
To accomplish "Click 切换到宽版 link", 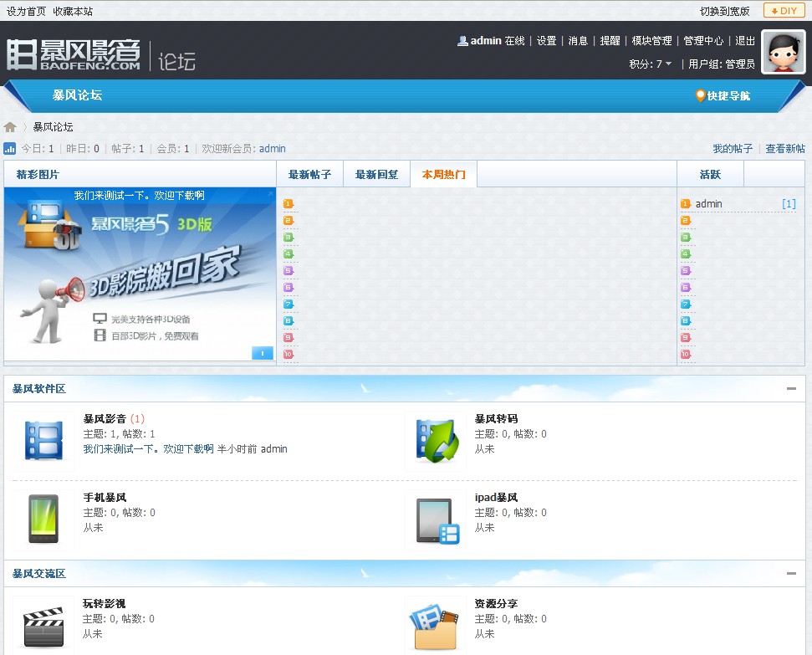I will pos(724,12).
